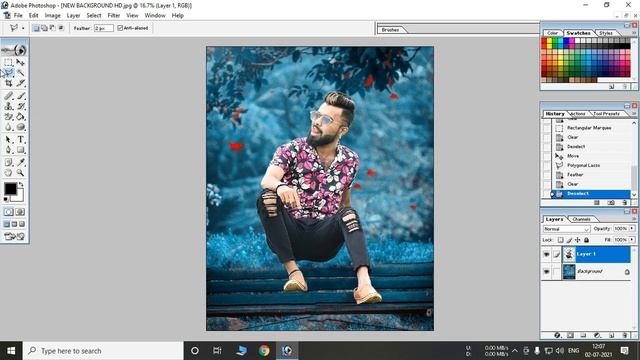Select the Eraser tool
This screenshot has width=640, height=360.
(8, 117)
